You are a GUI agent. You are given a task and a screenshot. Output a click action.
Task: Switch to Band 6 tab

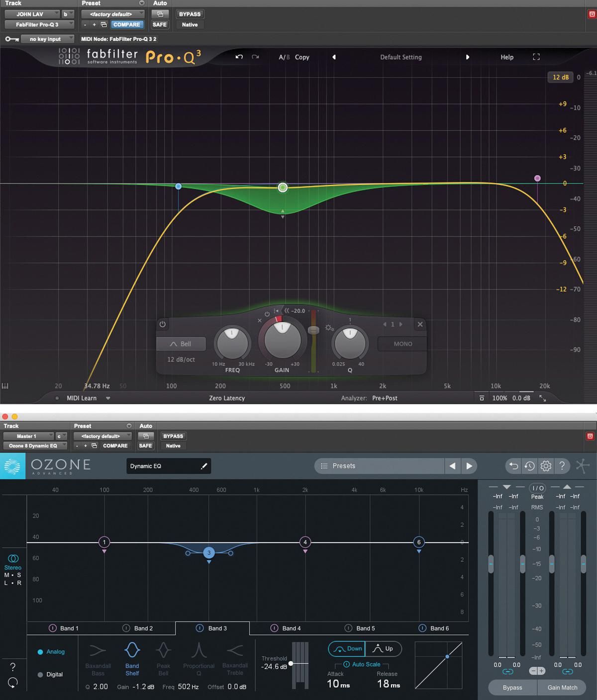pos(434,628)
